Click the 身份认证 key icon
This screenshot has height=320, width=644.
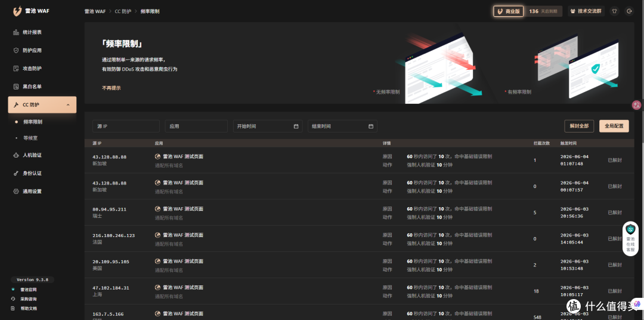coord(16,173)
